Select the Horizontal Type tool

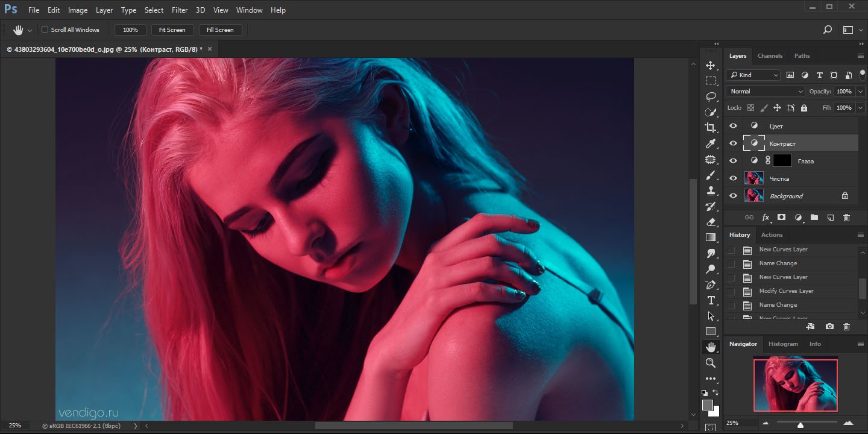click(x=711, y=300)
